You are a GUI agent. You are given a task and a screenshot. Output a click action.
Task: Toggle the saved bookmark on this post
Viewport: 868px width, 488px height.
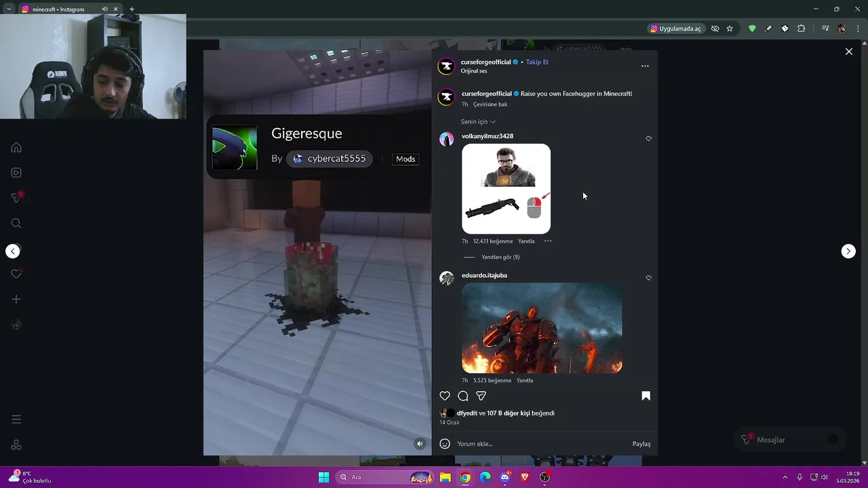(x=646, y=396)
